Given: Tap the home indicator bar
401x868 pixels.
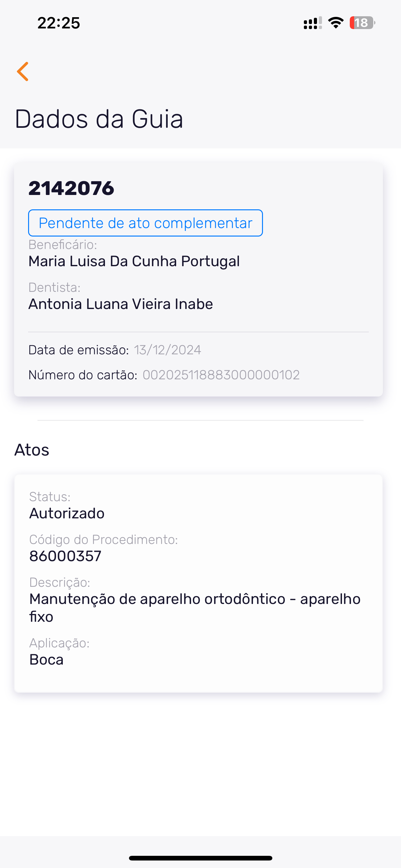Looking at the screenshot, I should pyautogui.click(x=200, y=858).
